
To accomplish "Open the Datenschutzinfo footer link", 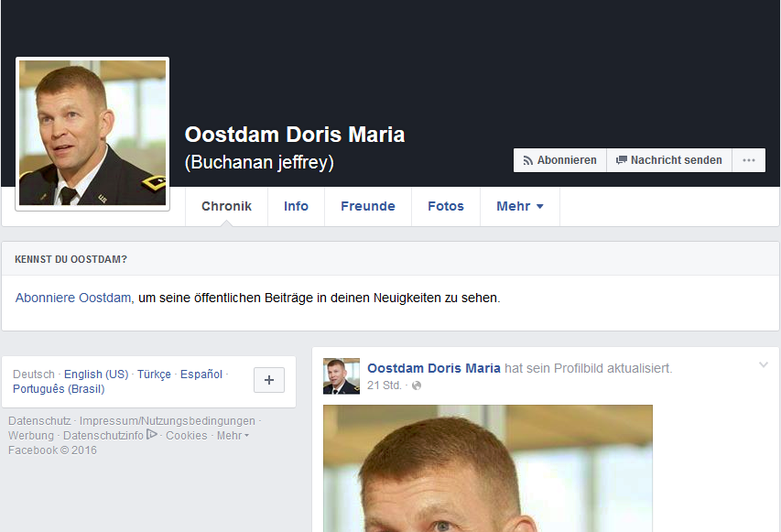I will click(103, 435).
